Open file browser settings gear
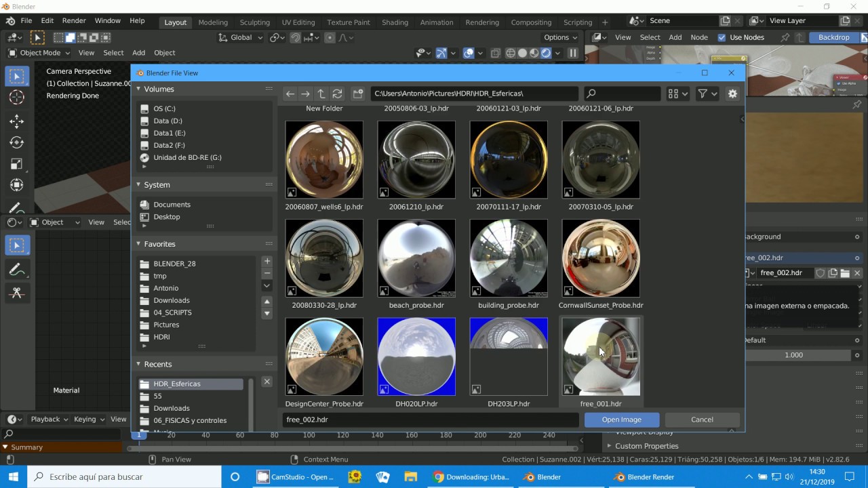The height and width of the screenshot is (488, 868). [x=732, y=94]
